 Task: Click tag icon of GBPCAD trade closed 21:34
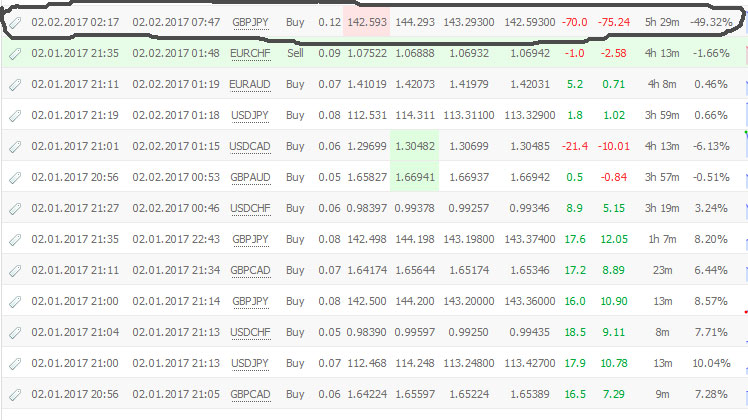click(15, 271)
